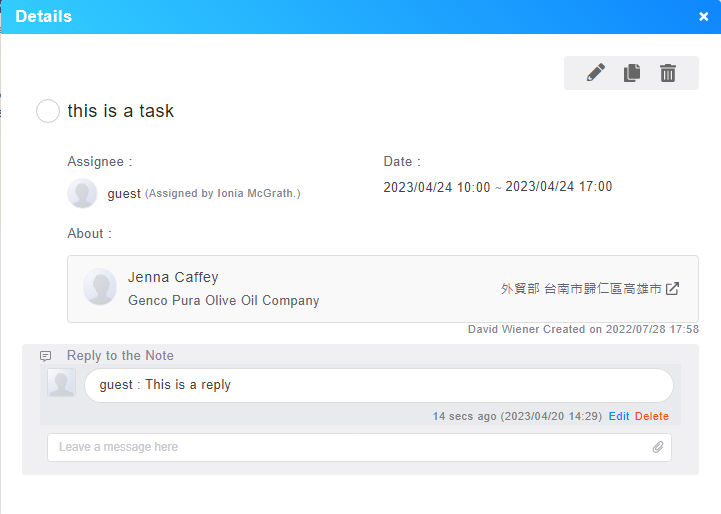Close the Details dialog

[x=704, y=17]
